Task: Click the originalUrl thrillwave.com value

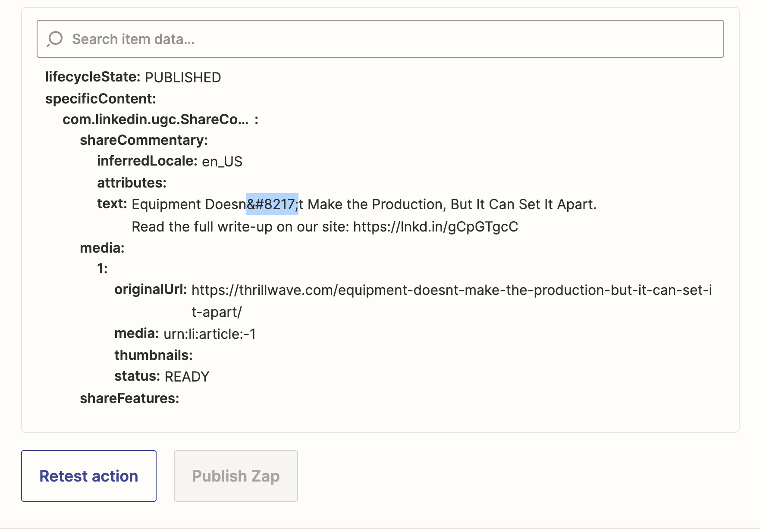Action: coord(452,301)
